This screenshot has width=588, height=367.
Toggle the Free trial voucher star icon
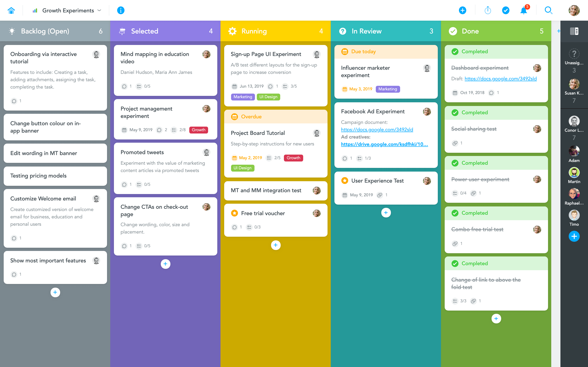[234, 213]
